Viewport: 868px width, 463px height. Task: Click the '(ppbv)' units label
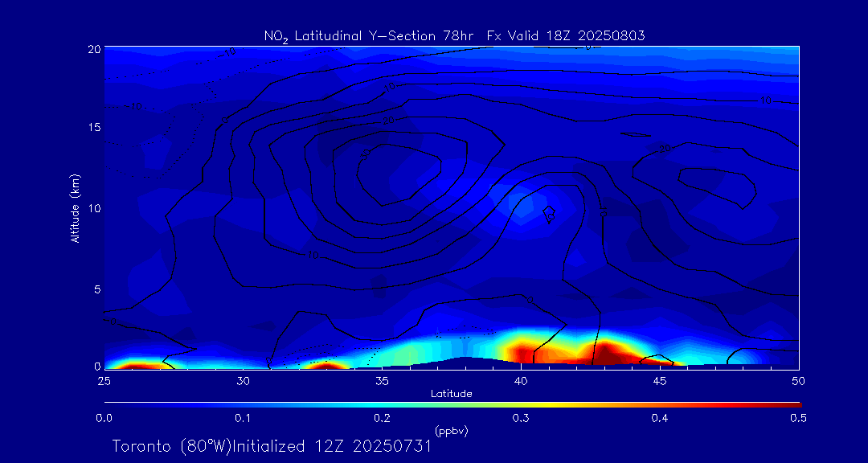coord(451,432)
